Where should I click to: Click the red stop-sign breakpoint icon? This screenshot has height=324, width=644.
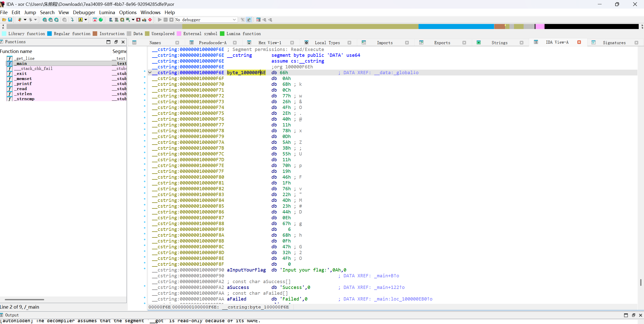(150, 20)
